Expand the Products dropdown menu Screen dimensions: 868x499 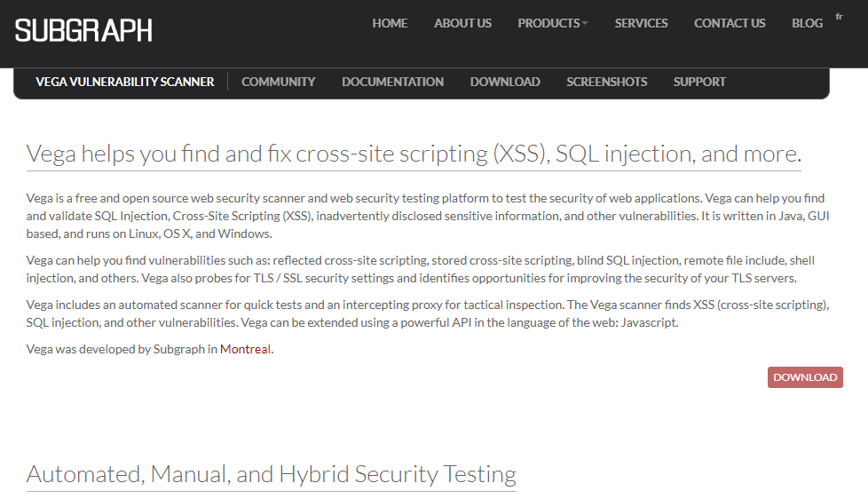pos(552,23)
